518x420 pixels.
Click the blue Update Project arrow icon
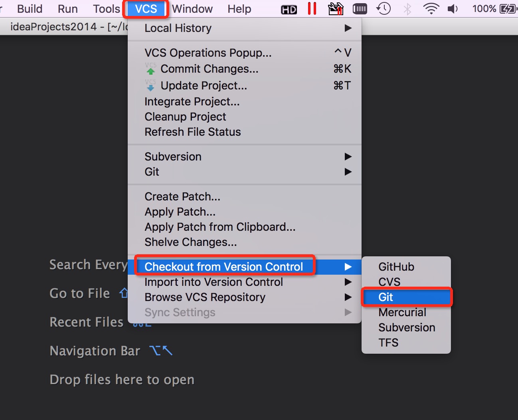point(150,85)
